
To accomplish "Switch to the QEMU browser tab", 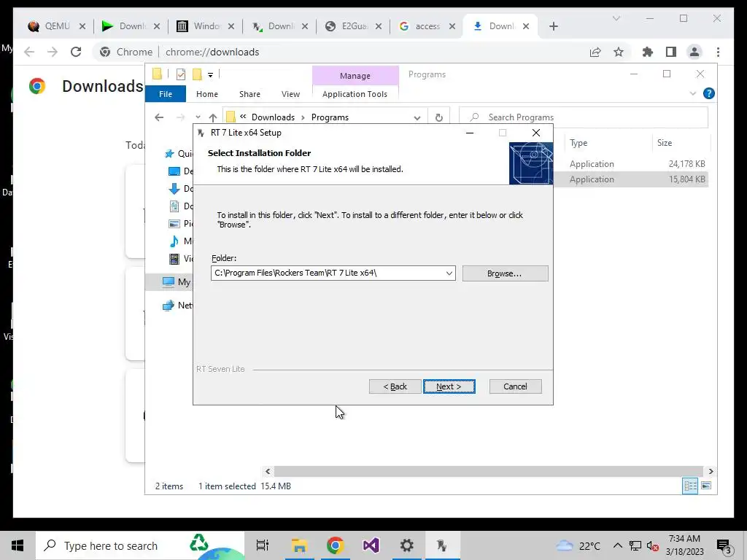I will pyautogui.click(x=58, y=26).
